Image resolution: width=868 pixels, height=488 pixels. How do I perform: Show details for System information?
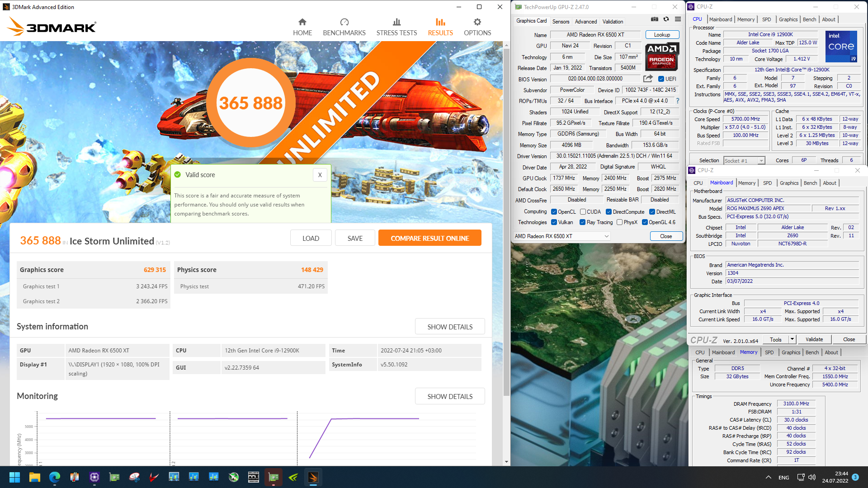pos(450,327)
